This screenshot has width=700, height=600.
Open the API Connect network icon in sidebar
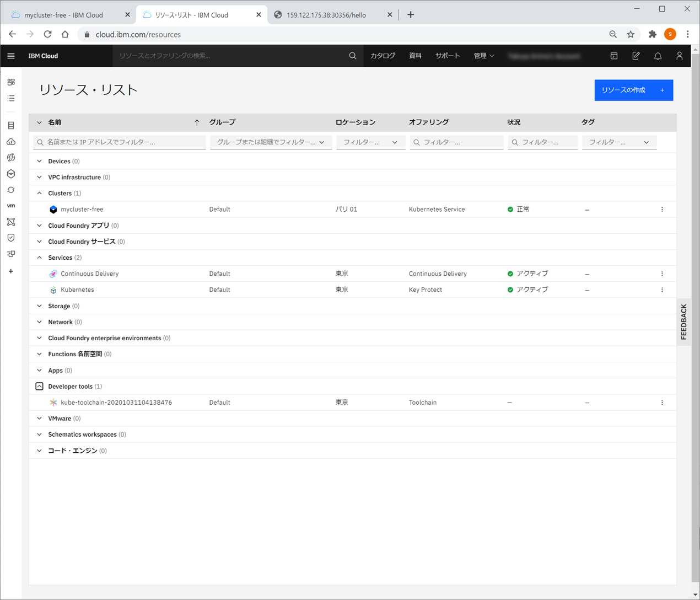[11, 222]
